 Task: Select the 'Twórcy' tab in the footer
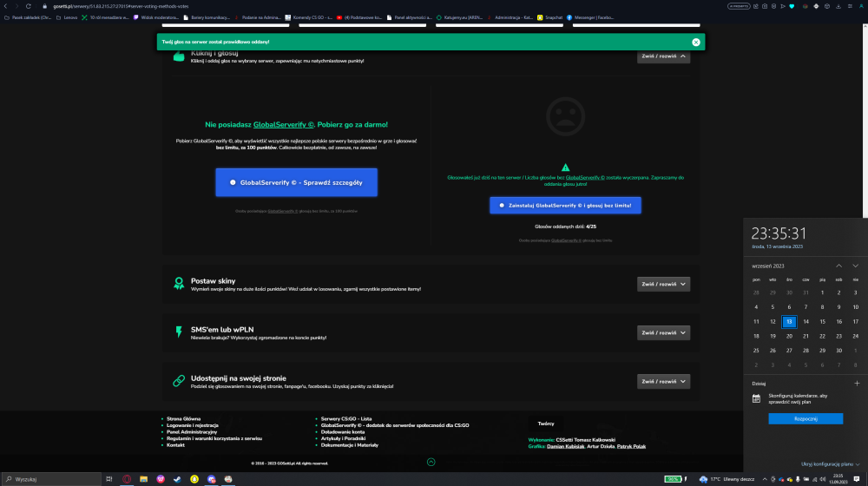point(546,424)
